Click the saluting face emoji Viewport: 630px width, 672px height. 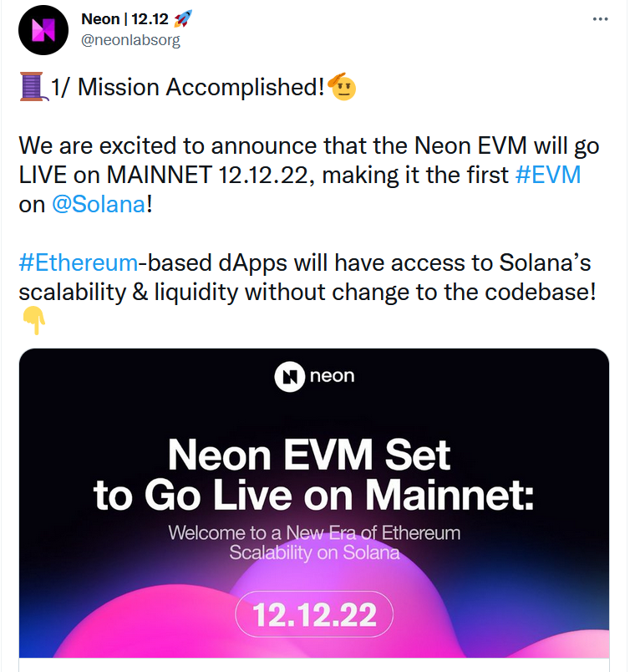coord(343,86)
